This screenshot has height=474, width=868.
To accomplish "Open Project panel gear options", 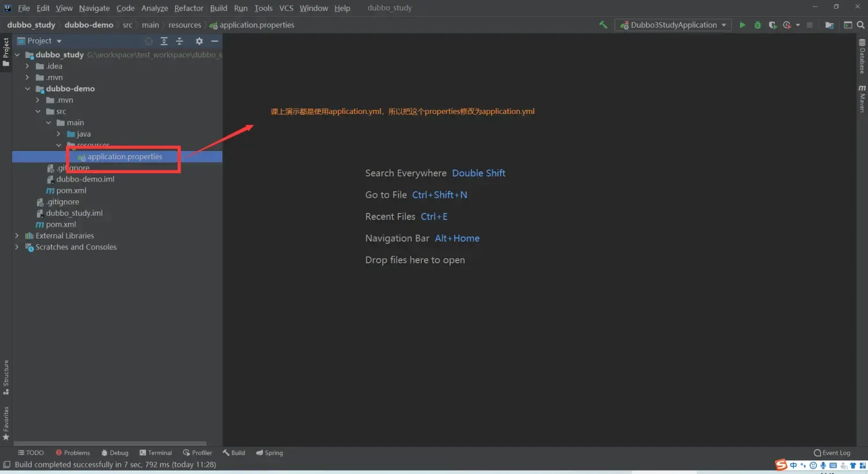I will pos(199,41).
